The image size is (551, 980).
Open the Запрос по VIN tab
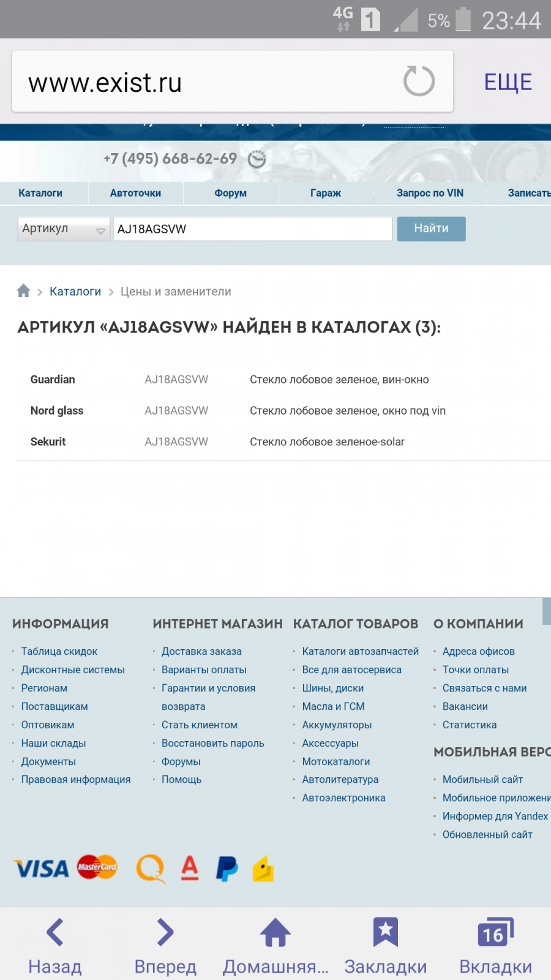pos(430,193)
